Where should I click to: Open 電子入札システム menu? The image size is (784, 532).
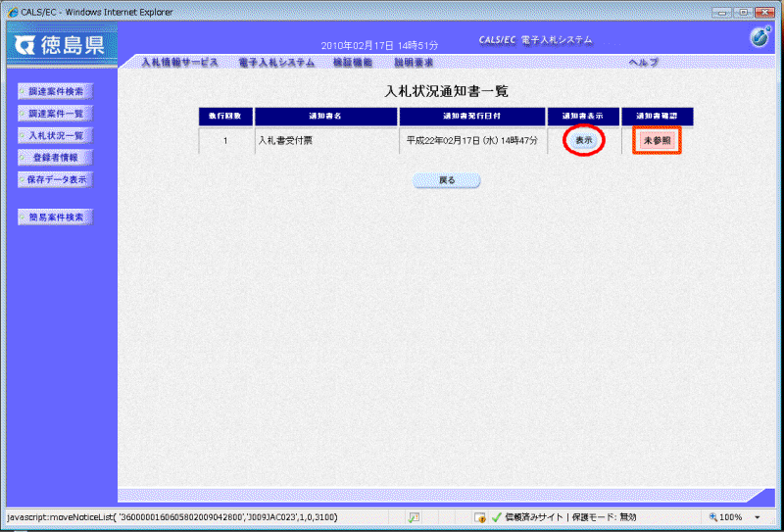click(x=276, y=63)
